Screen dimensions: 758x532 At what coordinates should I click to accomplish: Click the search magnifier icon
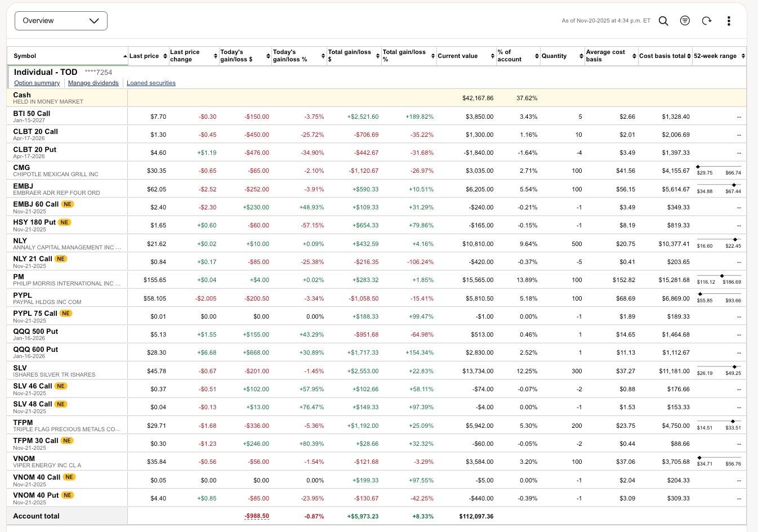(663, 21)
